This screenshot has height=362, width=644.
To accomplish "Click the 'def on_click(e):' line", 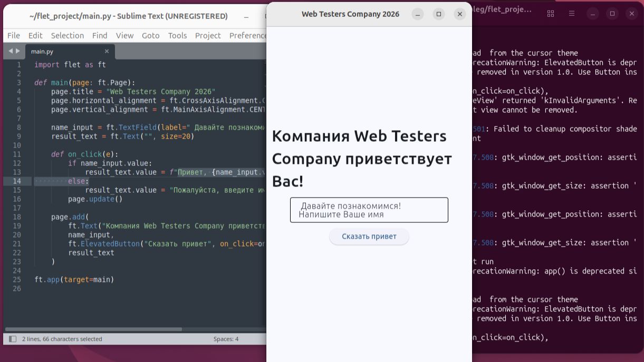I will pos(85,154).
